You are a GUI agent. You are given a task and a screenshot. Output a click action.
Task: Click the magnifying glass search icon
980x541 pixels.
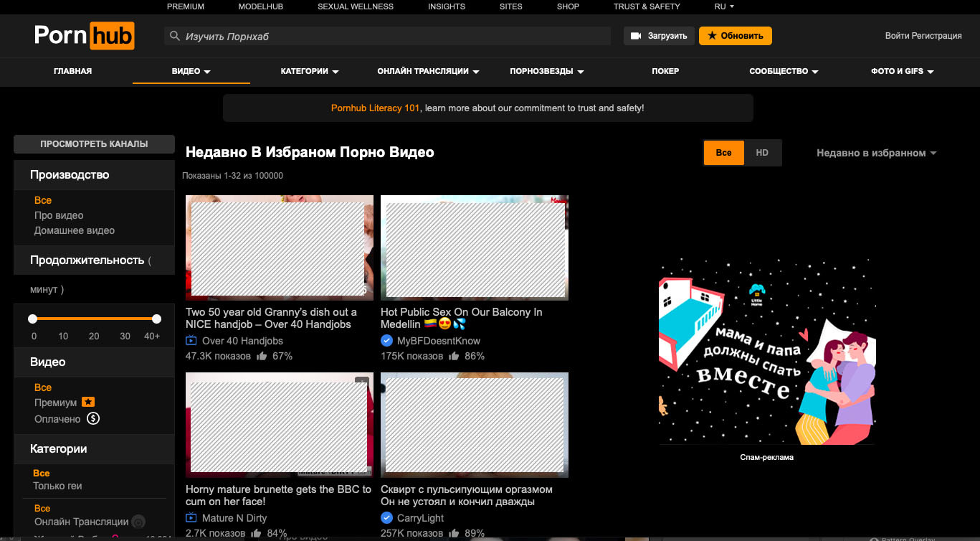174,36
